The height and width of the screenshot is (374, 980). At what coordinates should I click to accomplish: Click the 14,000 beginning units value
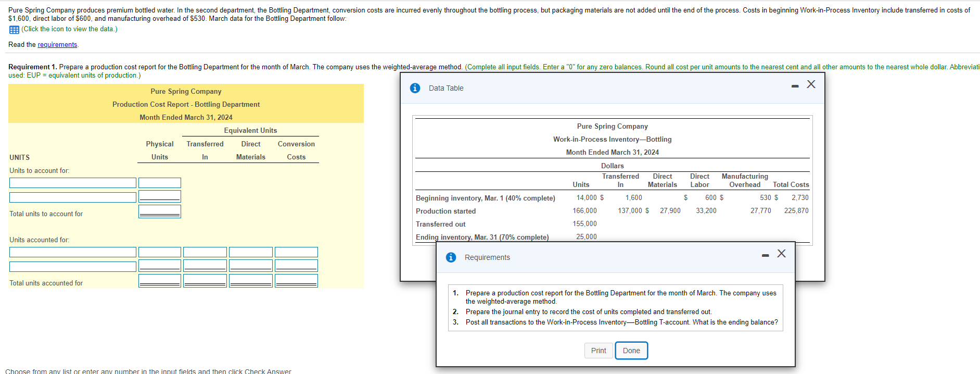[x=587, y=197]
